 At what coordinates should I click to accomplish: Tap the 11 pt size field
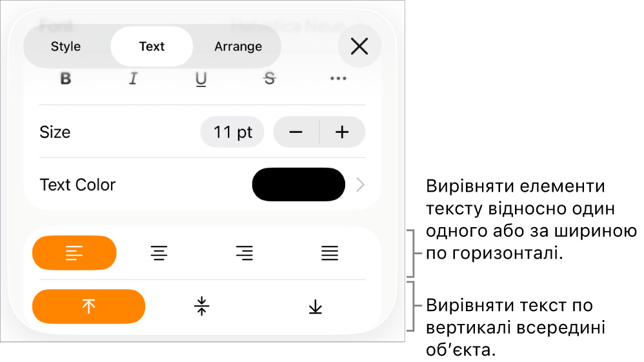click(232, 132)
